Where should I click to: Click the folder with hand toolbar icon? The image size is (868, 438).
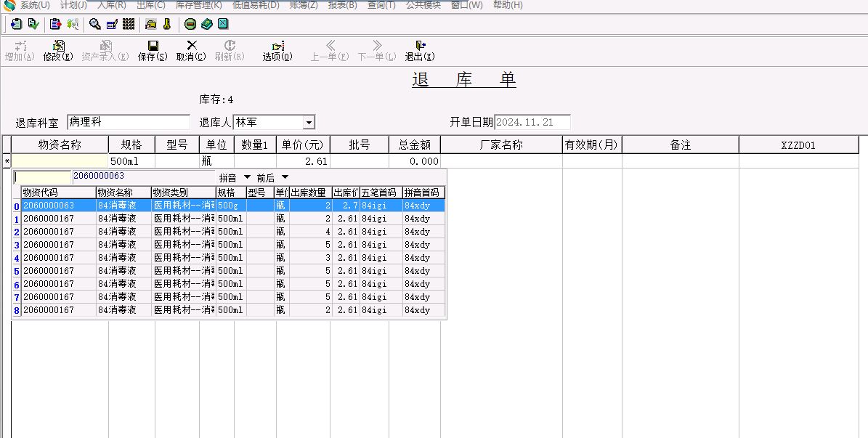pyautogui.click(x=150, y=24)
